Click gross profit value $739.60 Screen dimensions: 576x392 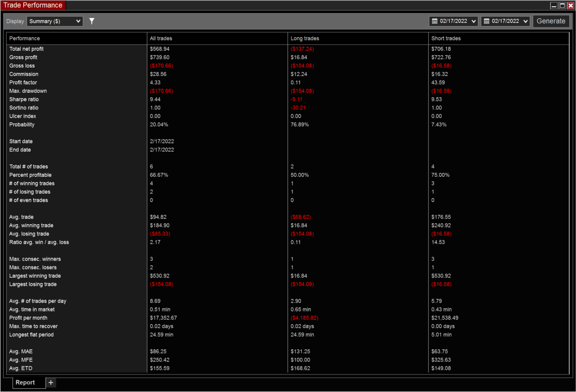pos(160,57)
